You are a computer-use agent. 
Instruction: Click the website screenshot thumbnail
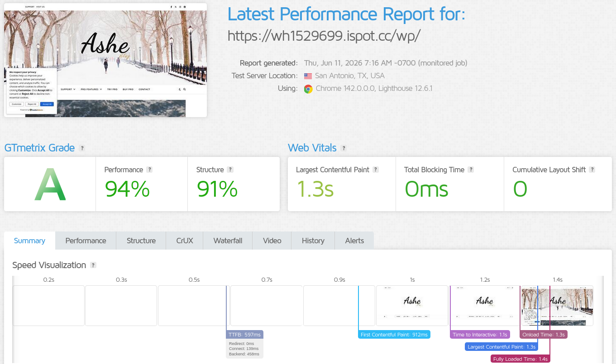point(105,60)
